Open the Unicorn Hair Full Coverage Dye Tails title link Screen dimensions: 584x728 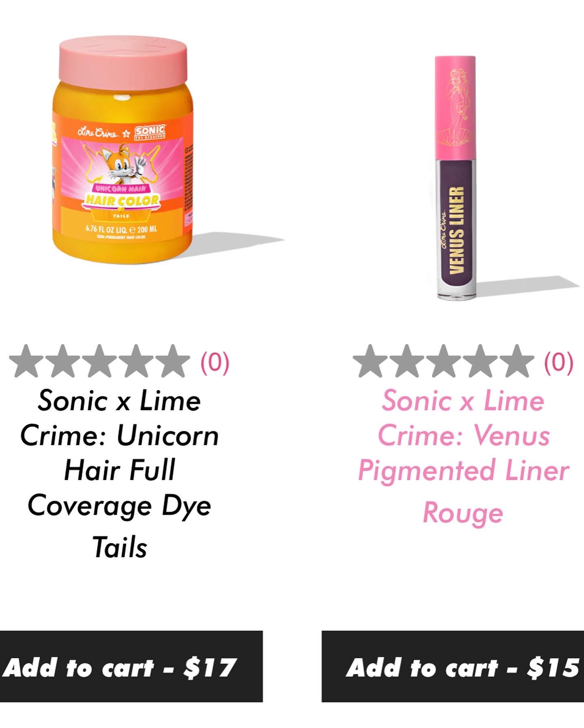point(120,473)
